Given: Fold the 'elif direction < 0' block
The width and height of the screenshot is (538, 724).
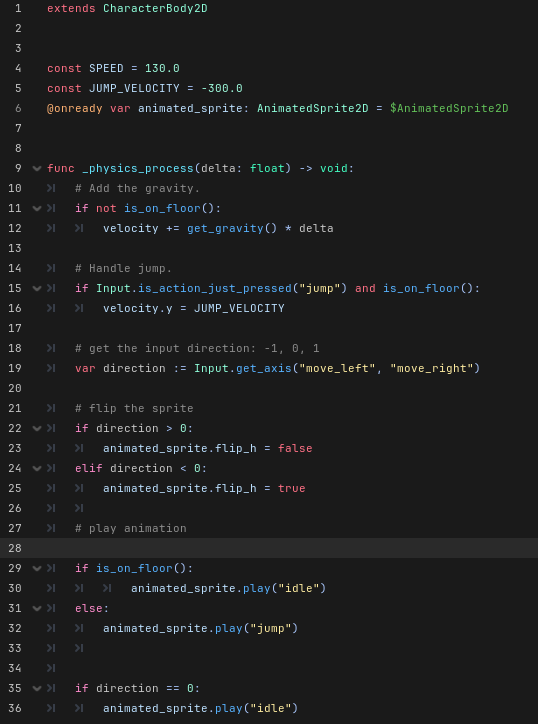Looking at the screenshot, I should (37, 469).
